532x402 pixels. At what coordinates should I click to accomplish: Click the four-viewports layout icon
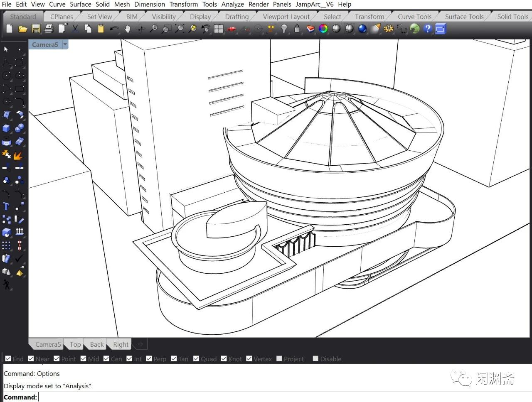(x=219, y=29)
